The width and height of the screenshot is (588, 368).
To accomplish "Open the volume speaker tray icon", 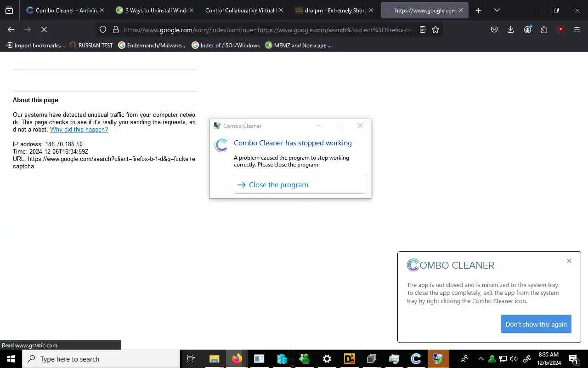I will (514, 359).
